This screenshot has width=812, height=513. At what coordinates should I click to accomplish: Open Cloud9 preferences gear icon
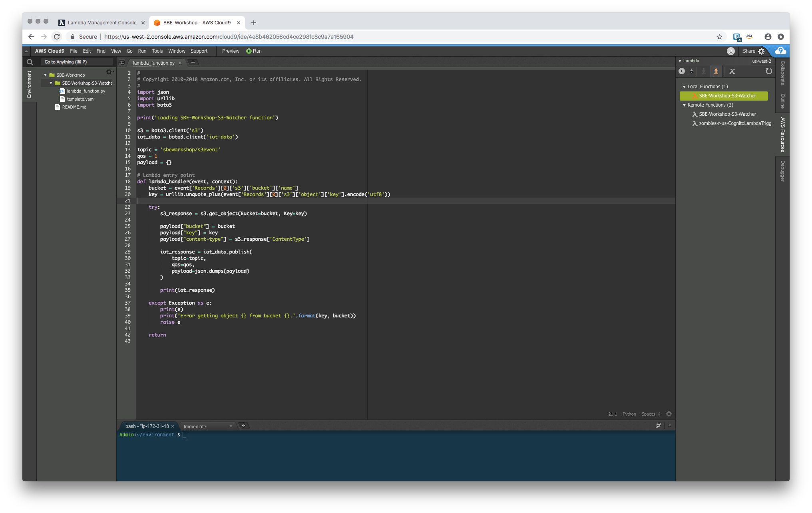point(761,51)
